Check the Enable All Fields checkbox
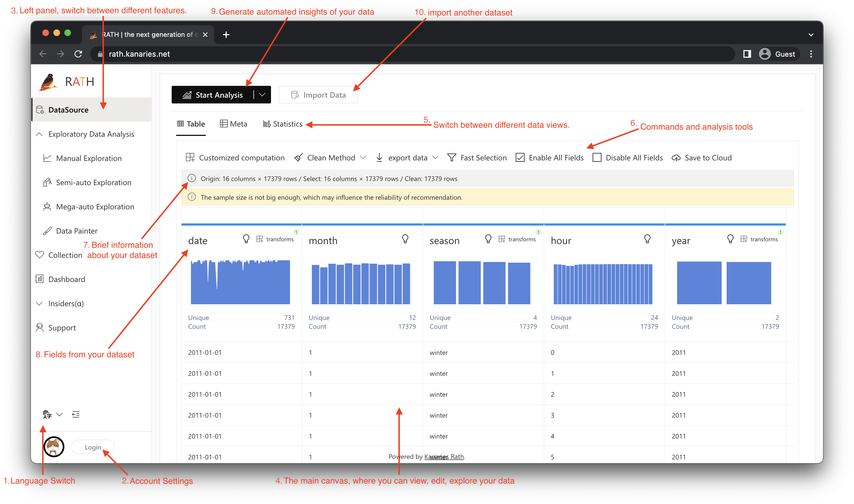Viewport: 854px width, 504px height. [x=520, y=158]
